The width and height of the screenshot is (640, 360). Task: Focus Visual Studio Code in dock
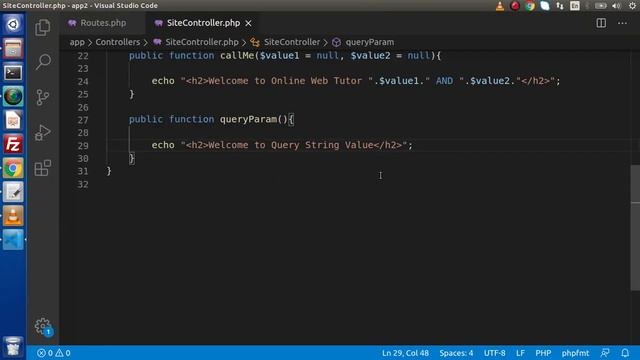(13, 240)
